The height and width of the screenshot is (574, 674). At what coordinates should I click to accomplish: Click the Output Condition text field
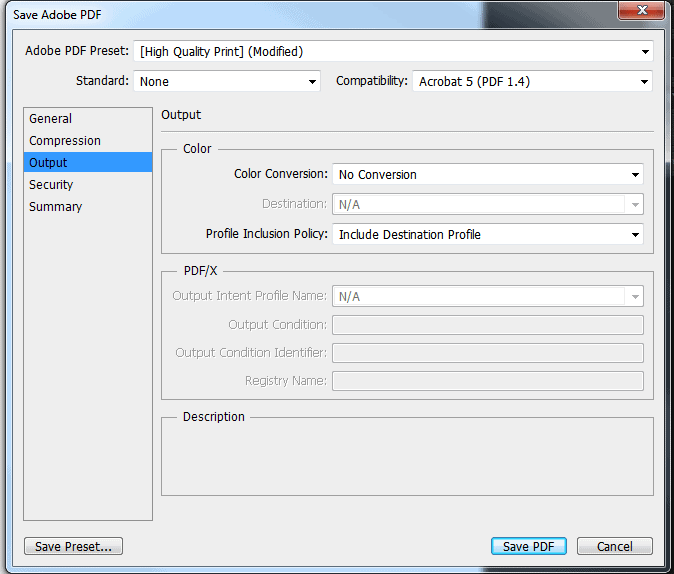(487, 325)
